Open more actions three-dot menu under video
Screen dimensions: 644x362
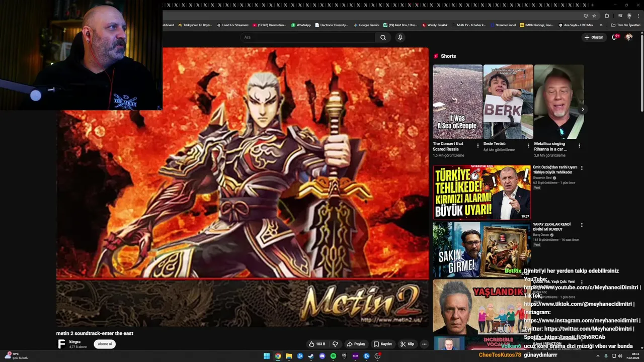pos(424,344)
